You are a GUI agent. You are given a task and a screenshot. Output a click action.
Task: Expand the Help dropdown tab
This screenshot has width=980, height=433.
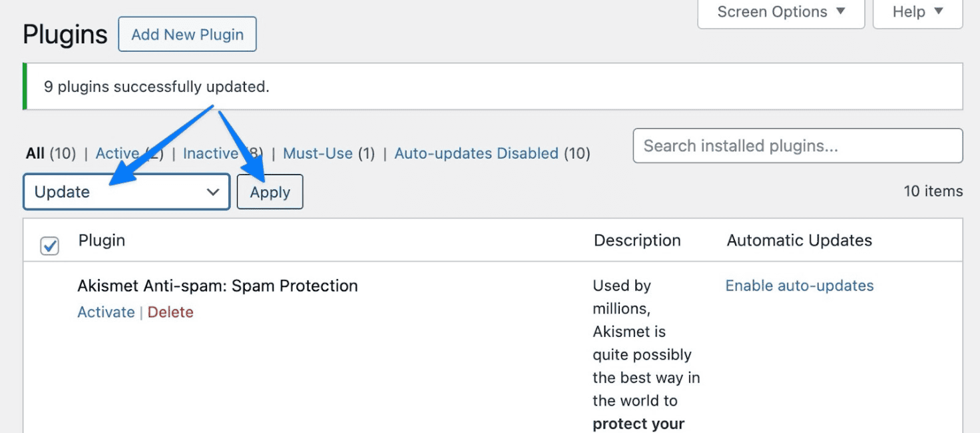click(x=917, y=12)
